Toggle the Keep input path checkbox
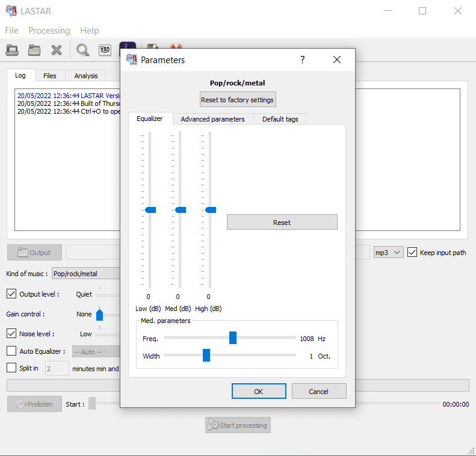This screenshot has height=456, width=476. coord(412,252)
